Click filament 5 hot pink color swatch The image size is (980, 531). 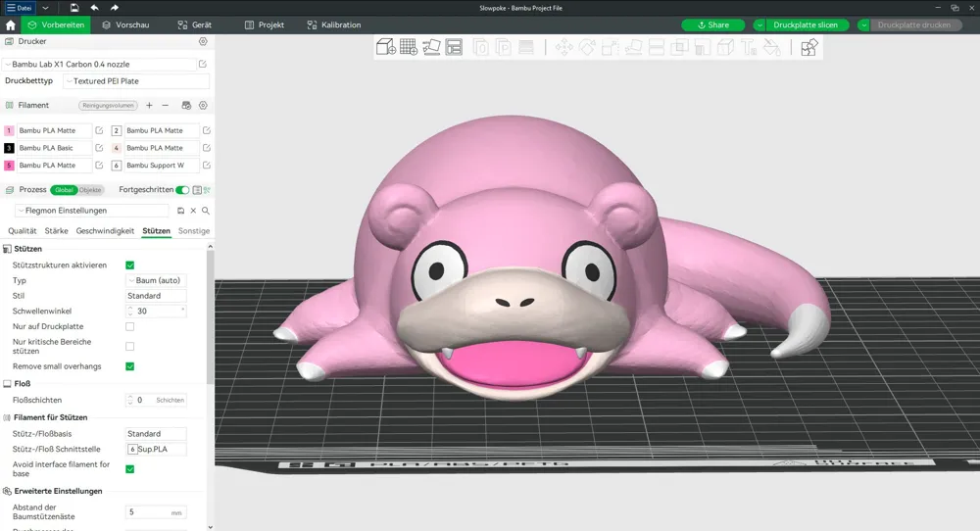pyautogui.click(x=9, y=166)
